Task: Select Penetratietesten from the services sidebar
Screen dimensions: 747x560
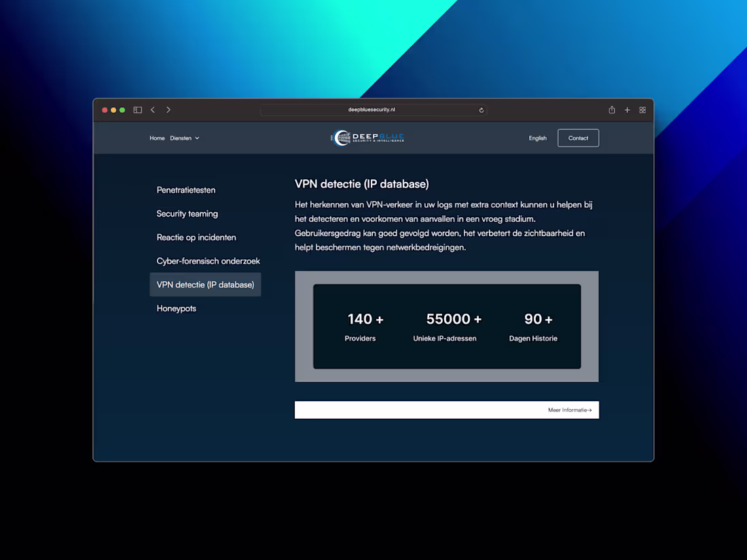Action: point(185,190)
